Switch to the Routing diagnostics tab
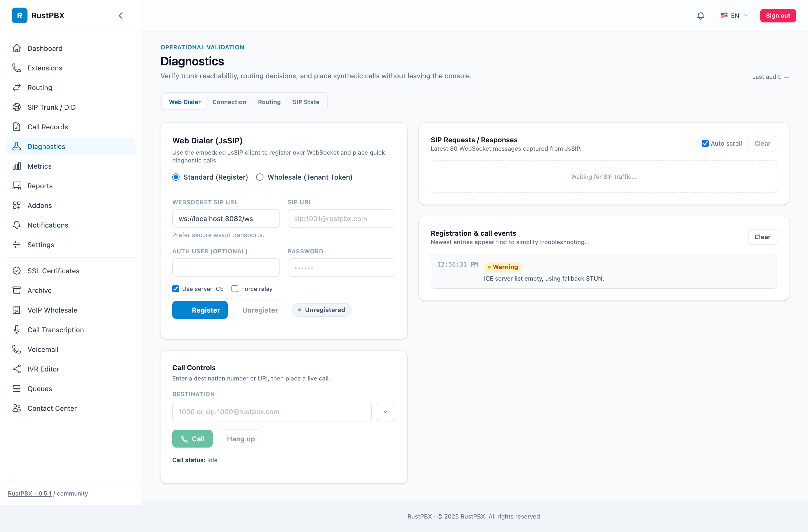The width and height of the screenshot is (808, 532). click(x=269, y=102)
